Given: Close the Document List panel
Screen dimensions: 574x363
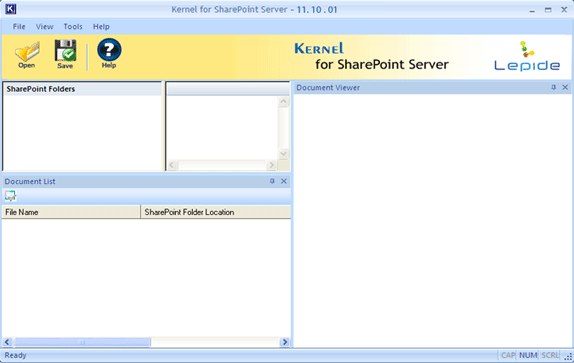Looking at the screenshot, I should 284,181.
